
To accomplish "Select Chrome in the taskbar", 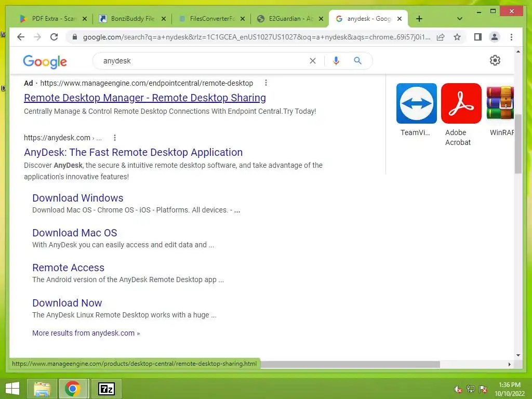I will [73, 389].
